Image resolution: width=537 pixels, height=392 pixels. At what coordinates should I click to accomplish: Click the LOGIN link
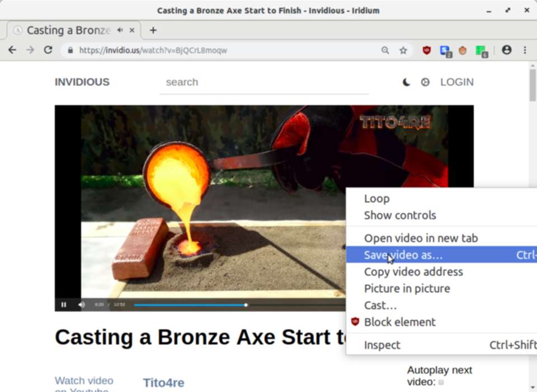pyautogui.click(x=457, y=82)
